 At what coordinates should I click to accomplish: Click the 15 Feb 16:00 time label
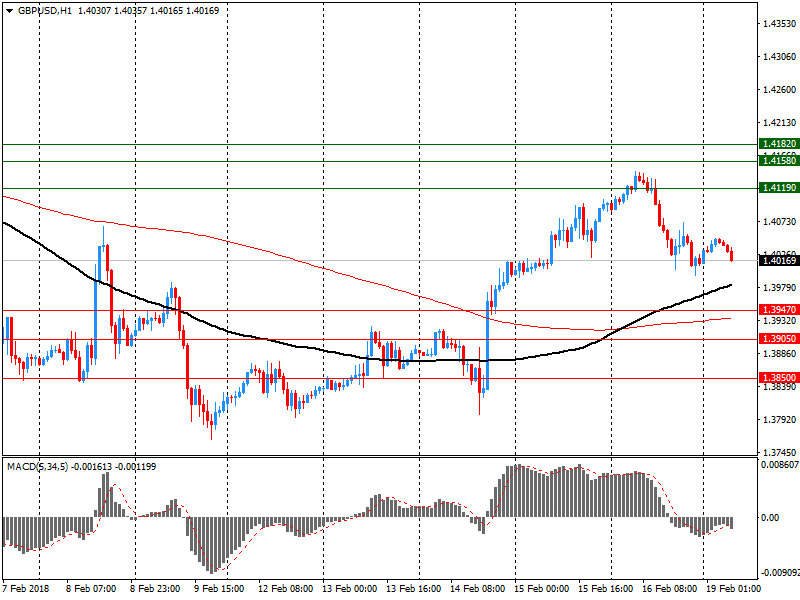[606, 589]
